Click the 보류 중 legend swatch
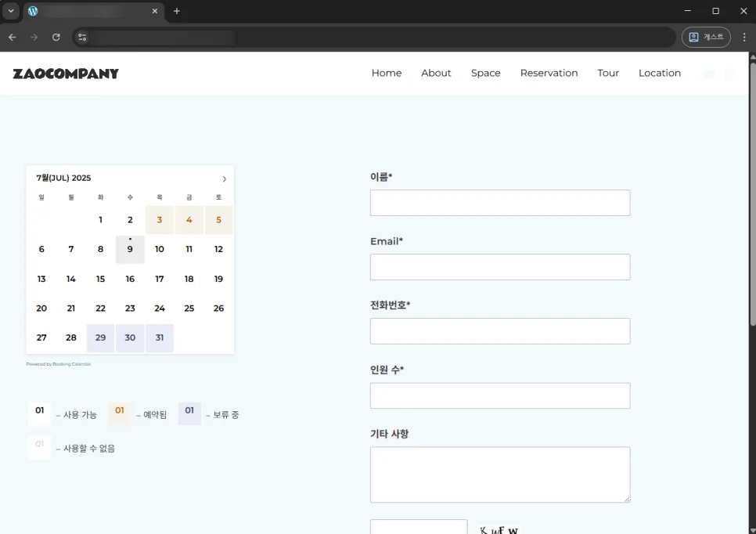The width and height of the screenshot is (756, 534). point(189,413)
